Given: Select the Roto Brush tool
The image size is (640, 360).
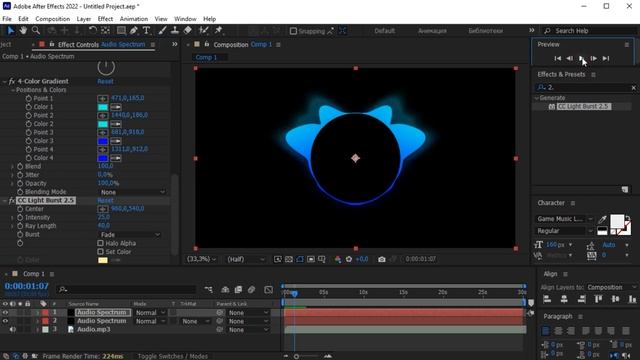Looking at the screenshot, I should 204,31.
